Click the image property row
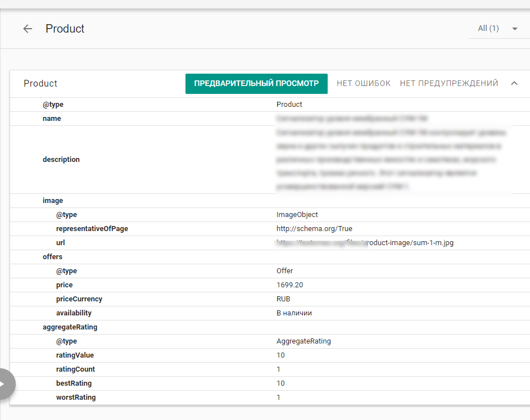Image resolution: width=530 pixels, height=420 pixels. pos(53,201)
